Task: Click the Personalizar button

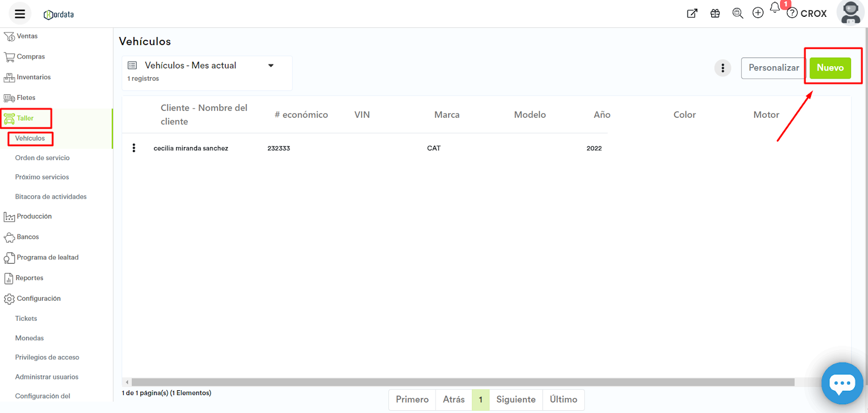Action: (x=773, y=68)
